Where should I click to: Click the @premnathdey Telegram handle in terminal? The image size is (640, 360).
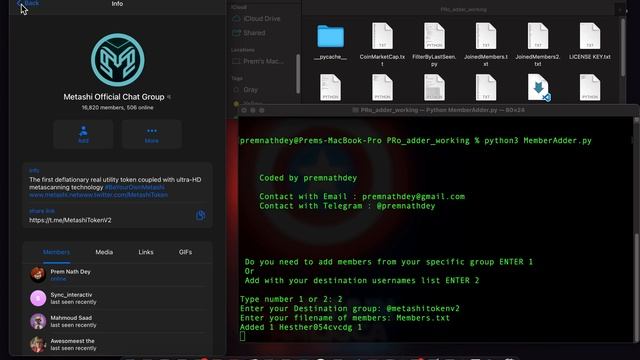pos(406,206)
